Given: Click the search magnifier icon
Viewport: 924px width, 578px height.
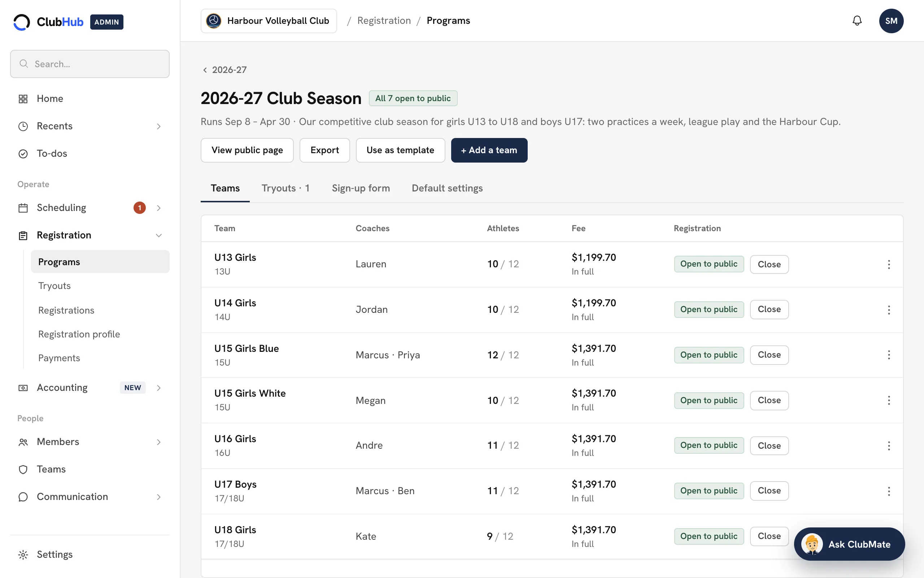Looking at the screenshot, I should 24,64.
